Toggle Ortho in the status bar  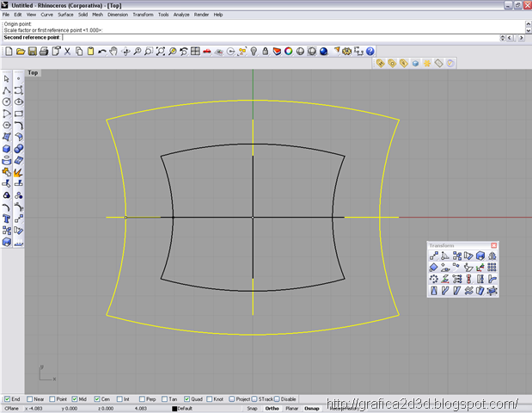coord(272,408)
